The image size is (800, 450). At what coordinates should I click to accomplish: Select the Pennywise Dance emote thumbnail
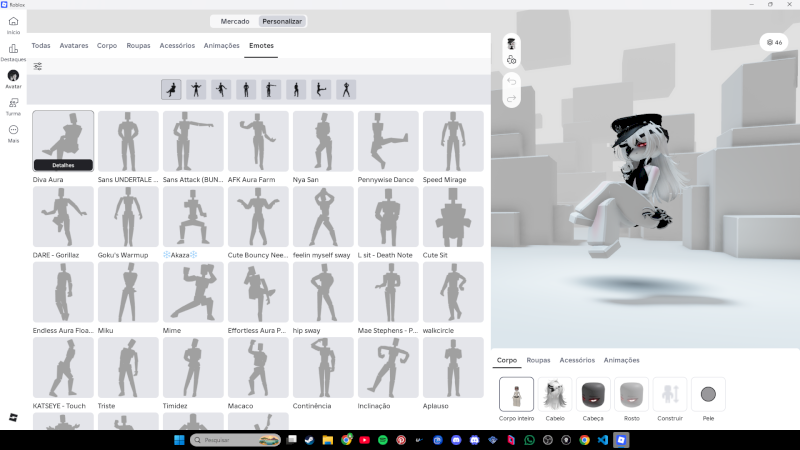point(388,141)
